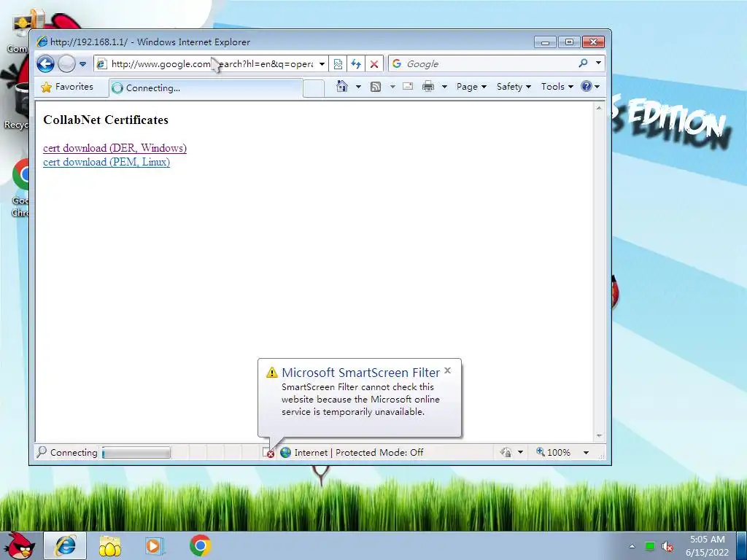Open Google Chrome desktop shortcut

[x=20, y=187]
